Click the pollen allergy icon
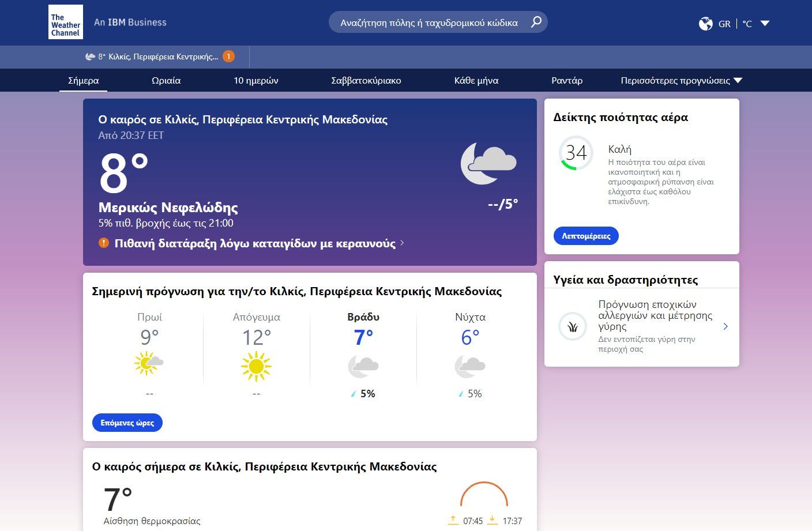 [572, 326]
